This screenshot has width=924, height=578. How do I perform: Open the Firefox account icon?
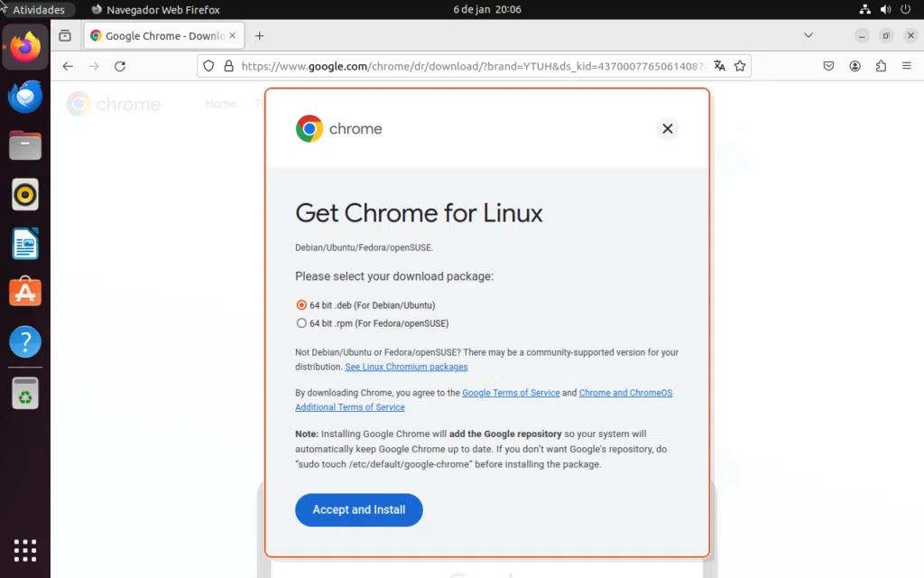pos(855,65)
